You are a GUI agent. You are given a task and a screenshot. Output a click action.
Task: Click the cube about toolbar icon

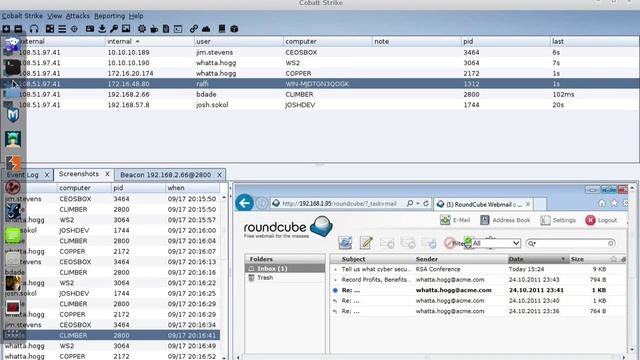point(234,29)
